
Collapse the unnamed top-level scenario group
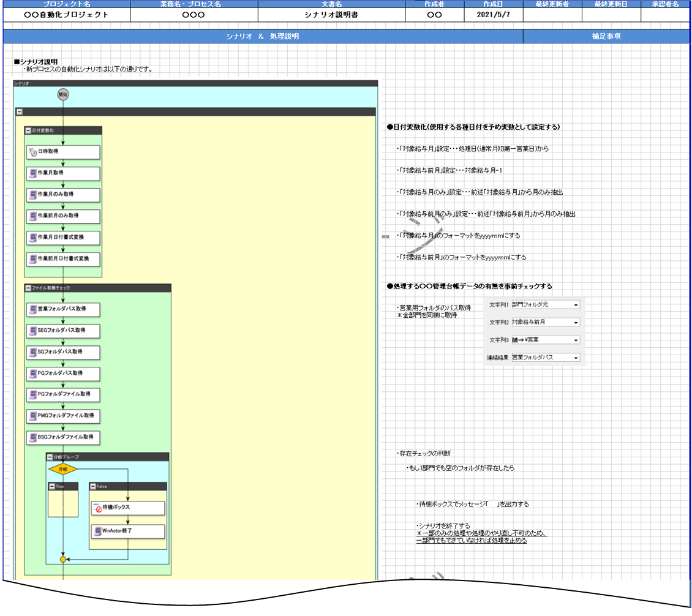[x=20, y=112]
